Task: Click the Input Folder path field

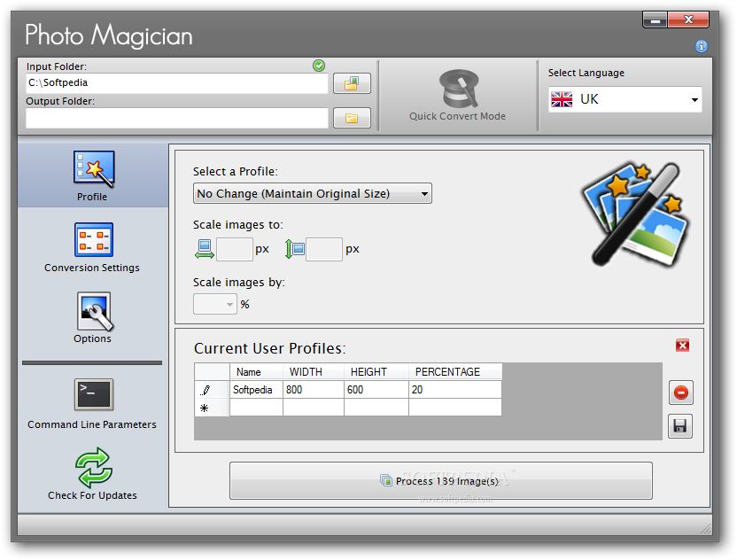Action: pyautogui.click(x=177, y=83)
